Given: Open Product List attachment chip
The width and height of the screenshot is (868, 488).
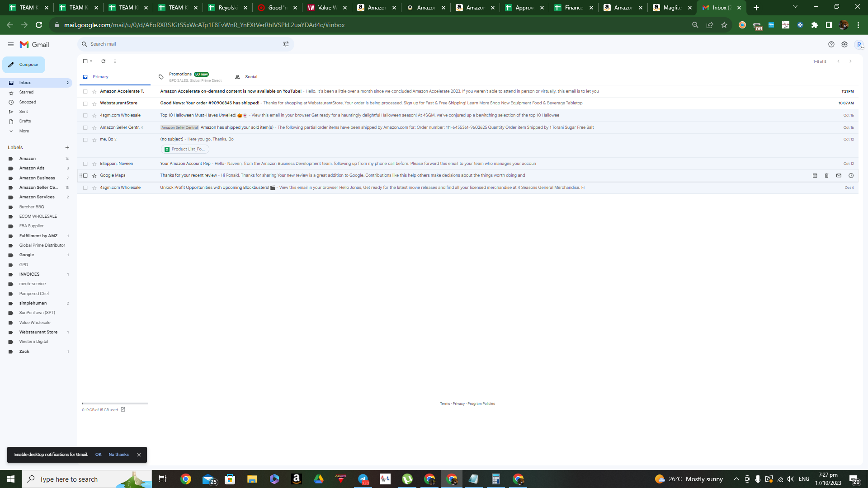Looking at the screenshot, I should point(185,150).
